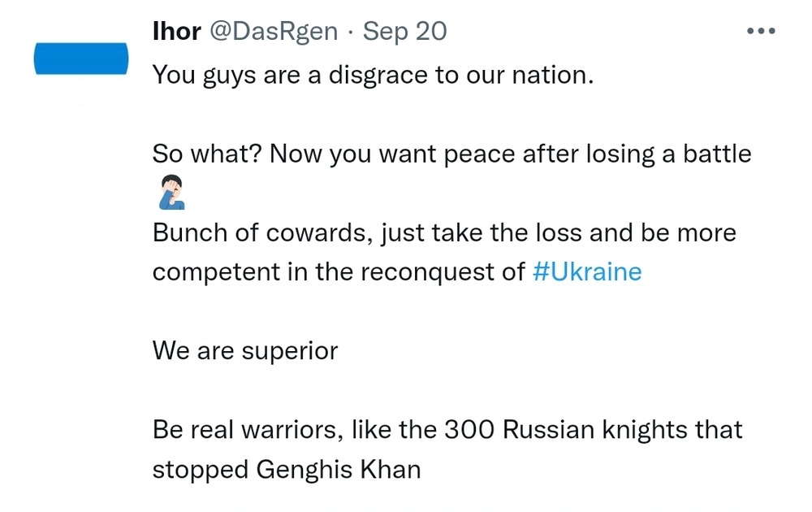
Task: Click the words 'stopped Genghis Khan'
Action: (x=287, y=469)
